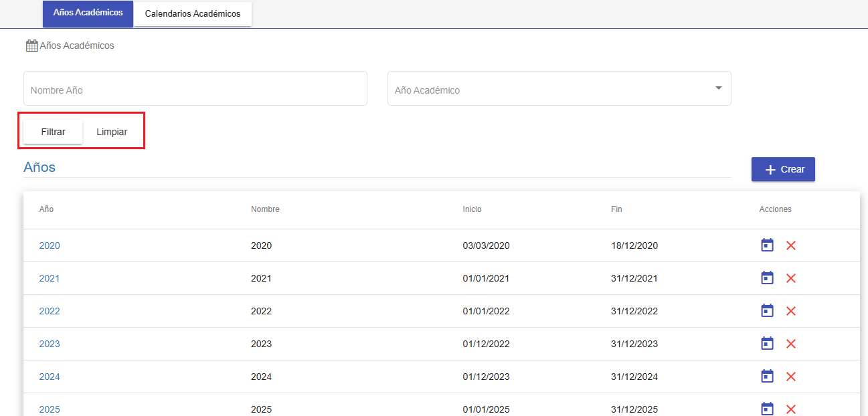Open the 2020 year link
This screenshot has height=416, width=868.
[50, 245]
